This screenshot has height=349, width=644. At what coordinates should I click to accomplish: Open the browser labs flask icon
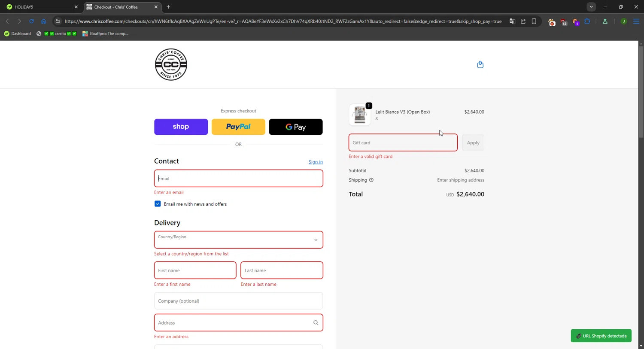pyautogui.click(x=605, y=21)
